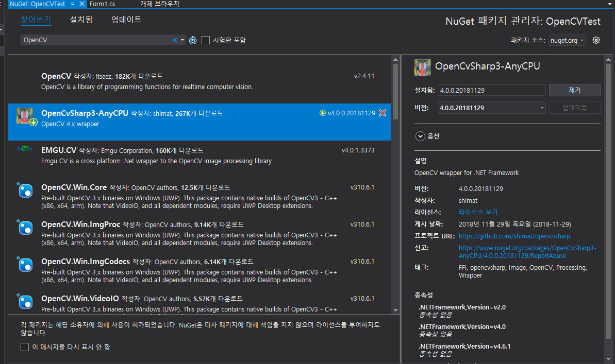
Task: Switch to the 설치됨 tab
Action: [x=80, y=19]
